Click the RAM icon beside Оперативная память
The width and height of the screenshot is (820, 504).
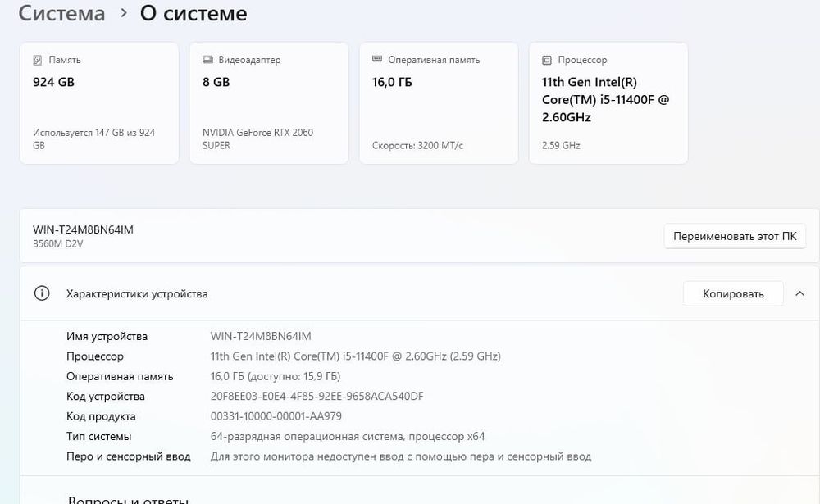point(377,59)
